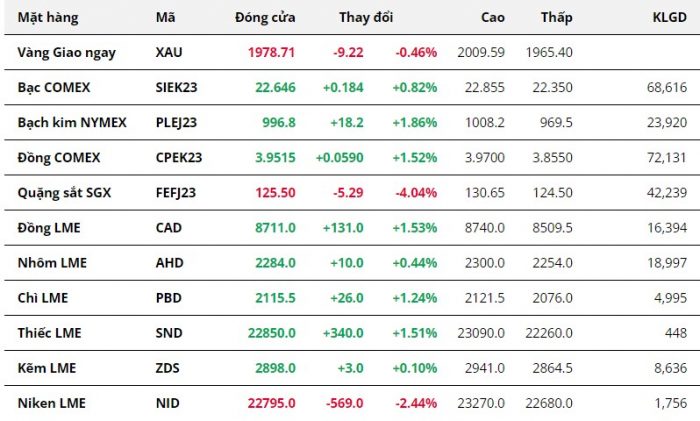This screenshot has width=700, height=421.
Task: Click the SND ticker code
Action: 170,332
